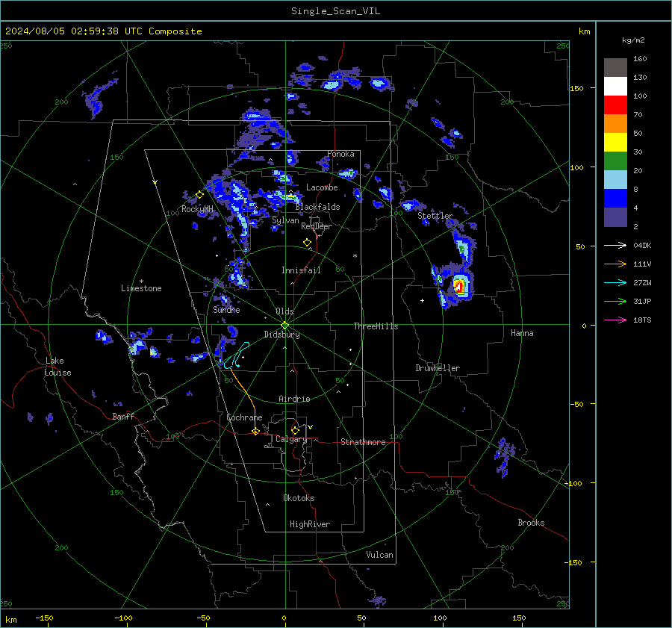Click the Stettler city label

click(x=435, y=216)
